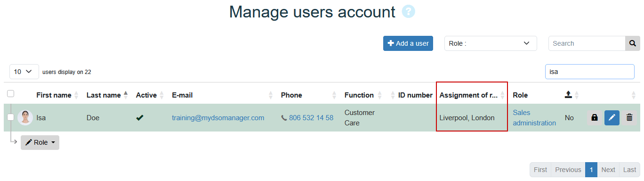Tick the select-all checkbox in header

[x=10, y=94]
